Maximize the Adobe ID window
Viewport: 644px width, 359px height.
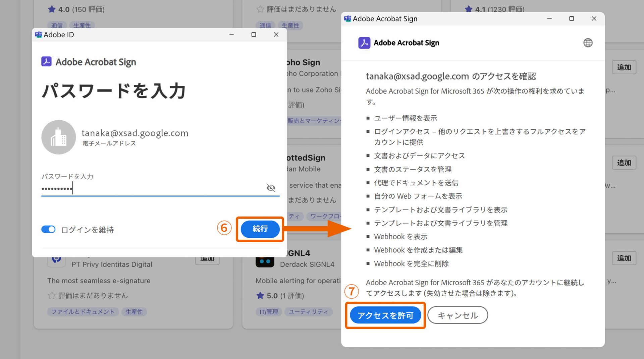click(x=254, y=35)
